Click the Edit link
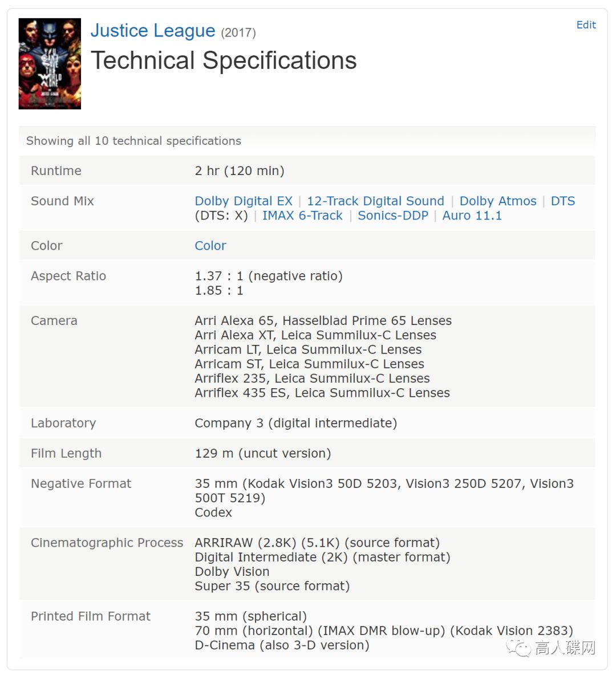 586,25
